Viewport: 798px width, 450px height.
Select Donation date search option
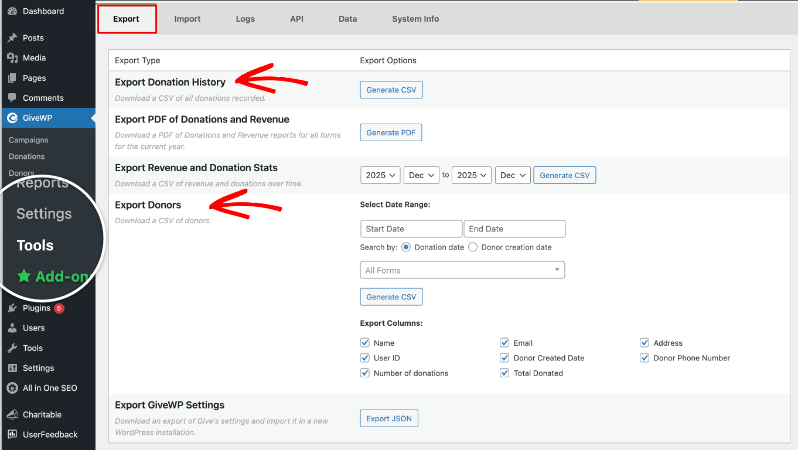406,247
